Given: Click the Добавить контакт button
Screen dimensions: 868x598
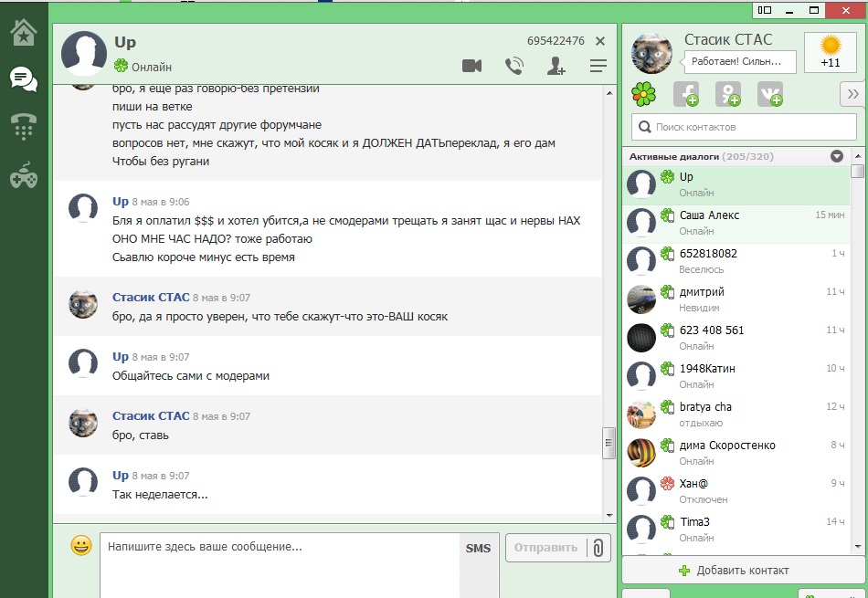Looking at the screenshot, I should 744,571.
